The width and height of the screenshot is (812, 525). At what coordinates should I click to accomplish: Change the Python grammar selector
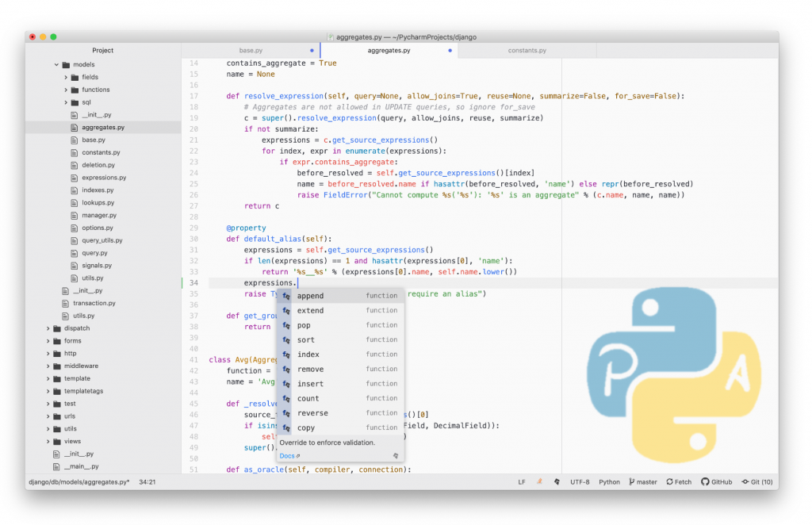[x=610, y=481]
